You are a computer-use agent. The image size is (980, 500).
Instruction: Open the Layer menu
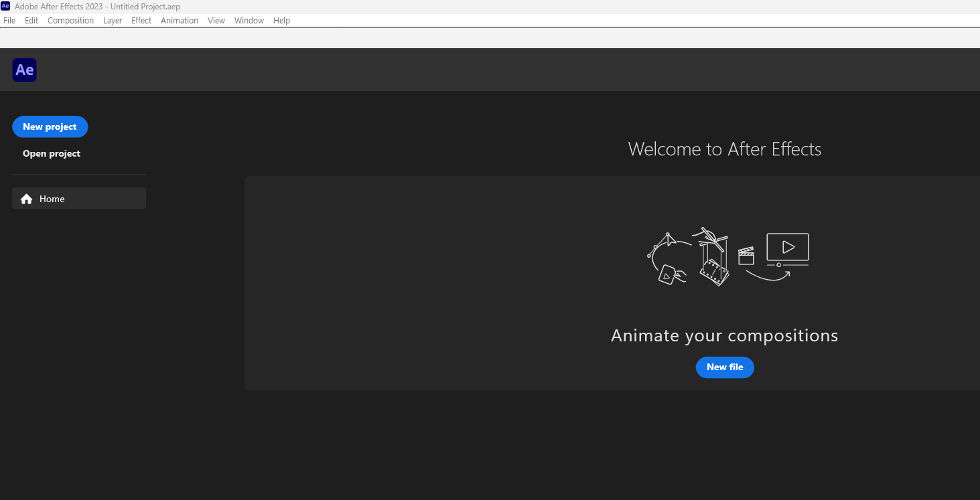tap(113, 21)
